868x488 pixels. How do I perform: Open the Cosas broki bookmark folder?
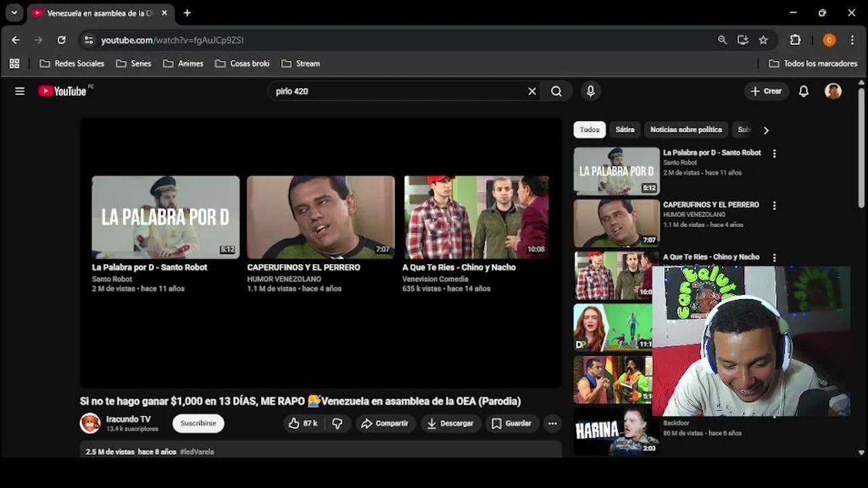[x=242, y=63]
